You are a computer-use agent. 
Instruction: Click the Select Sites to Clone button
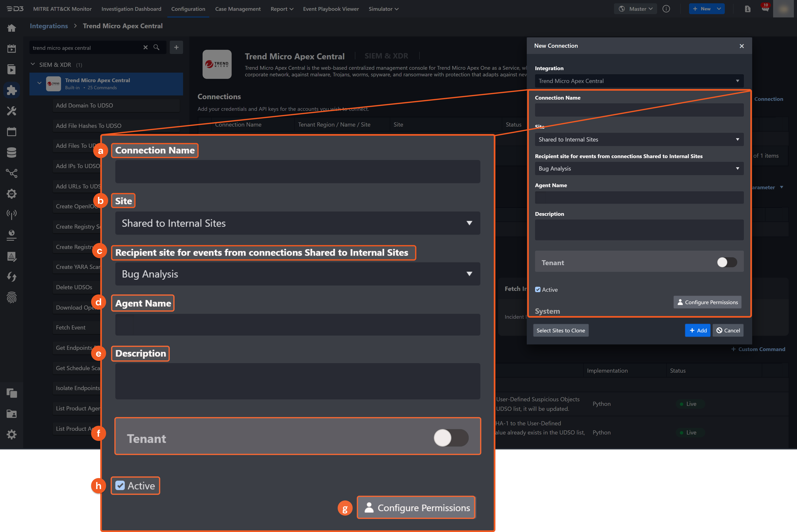click(561, 331)
